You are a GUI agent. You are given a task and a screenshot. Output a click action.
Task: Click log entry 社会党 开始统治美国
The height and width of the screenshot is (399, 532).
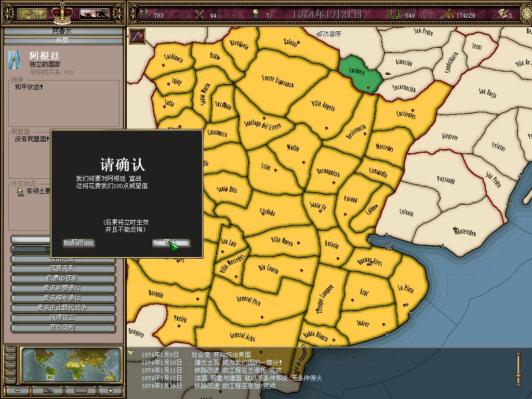pyautogui.click(x=221, y=355)
